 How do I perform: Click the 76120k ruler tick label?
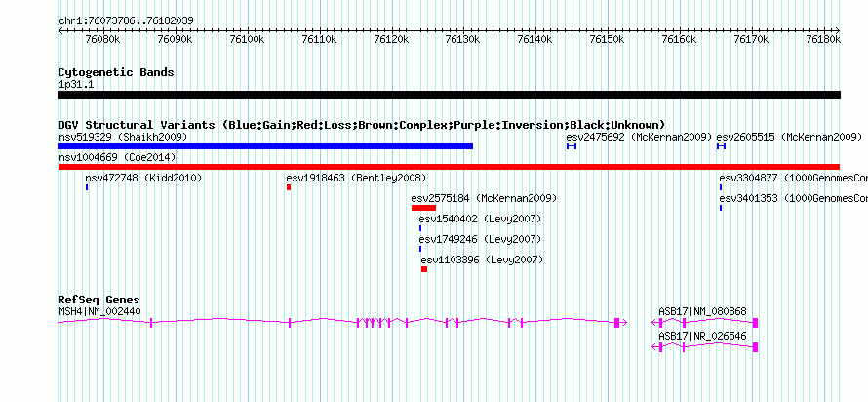point(391,39)
